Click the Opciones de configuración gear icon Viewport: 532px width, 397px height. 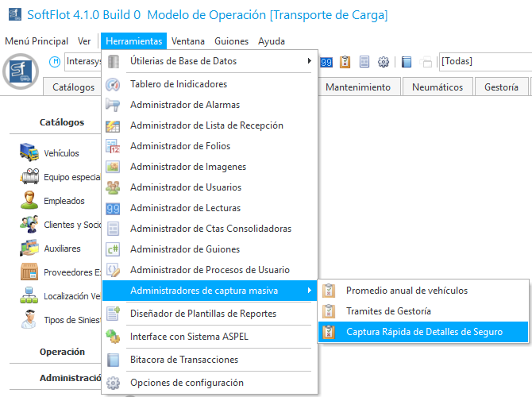tap(114, 383)
